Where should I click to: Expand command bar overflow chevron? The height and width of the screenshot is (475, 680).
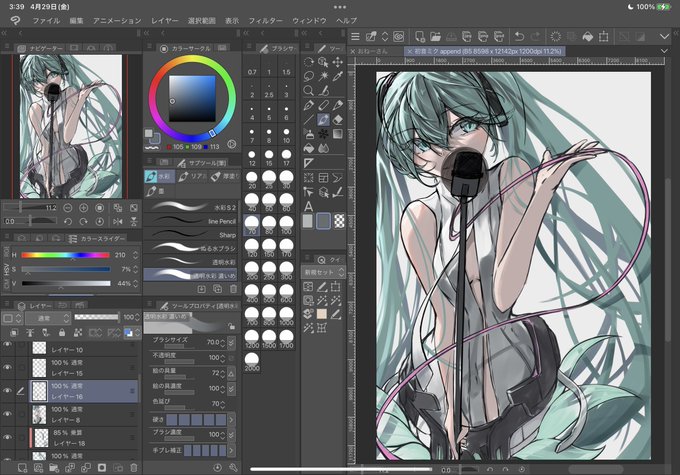click(x=664, y=37)
